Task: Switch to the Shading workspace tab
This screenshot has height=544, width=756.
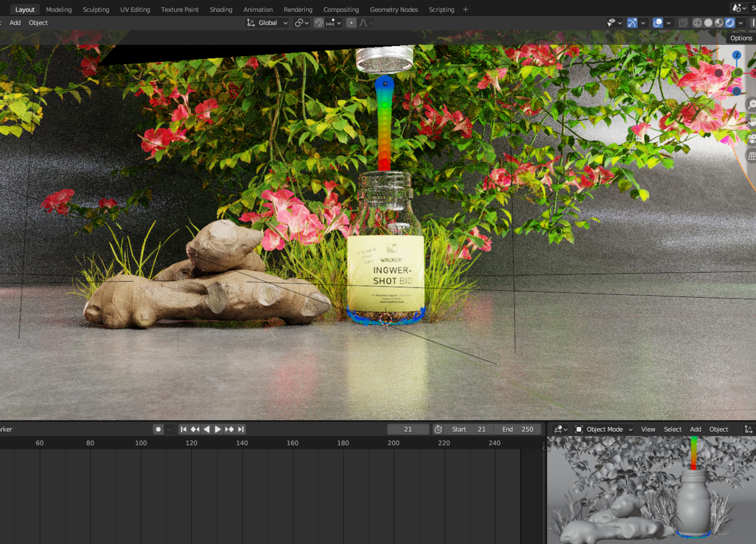Action: point(221,9)
